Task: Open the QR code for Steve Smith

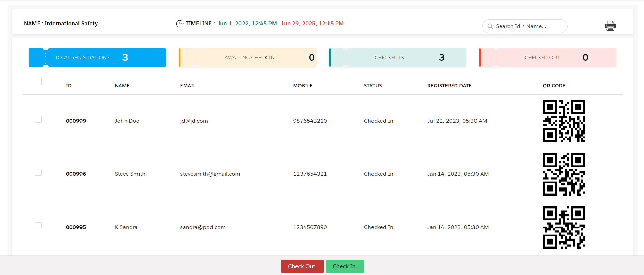Action: pyautogui.click(x=564, y=174)
